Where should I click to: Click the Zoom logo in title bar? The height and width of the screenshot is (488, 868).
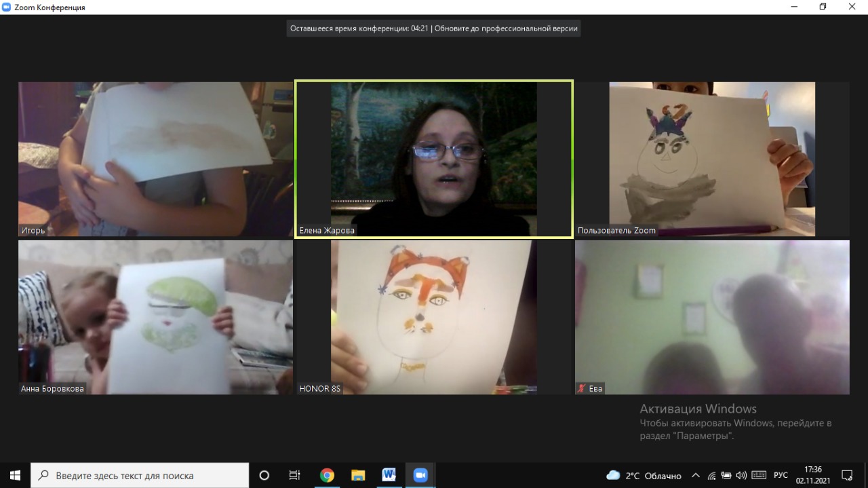7,7
